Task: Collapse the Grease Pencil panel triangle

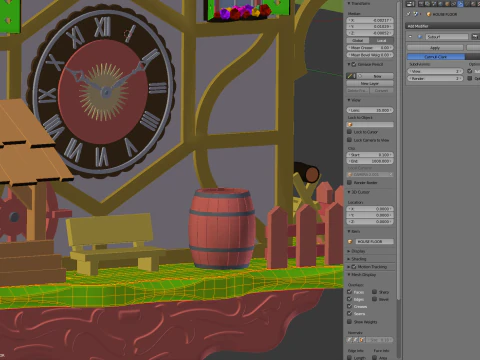Action: [349, 64]
